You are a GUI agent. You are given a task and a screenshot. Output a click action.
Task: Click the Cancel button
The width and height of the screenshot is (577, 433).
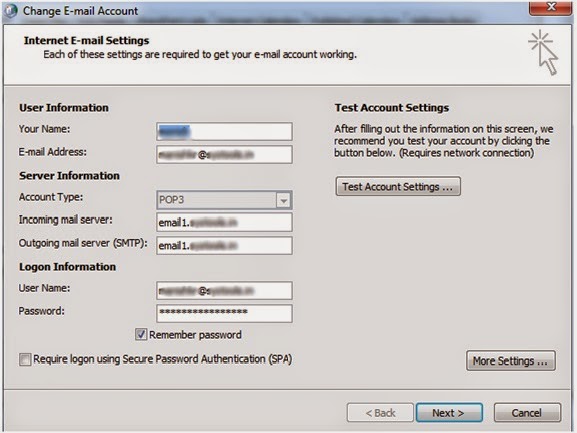[527, 412]
